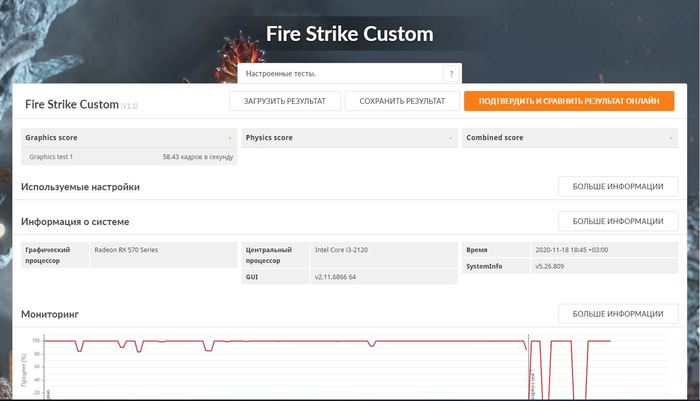Select the Graphics score header

tap(129, 138)
